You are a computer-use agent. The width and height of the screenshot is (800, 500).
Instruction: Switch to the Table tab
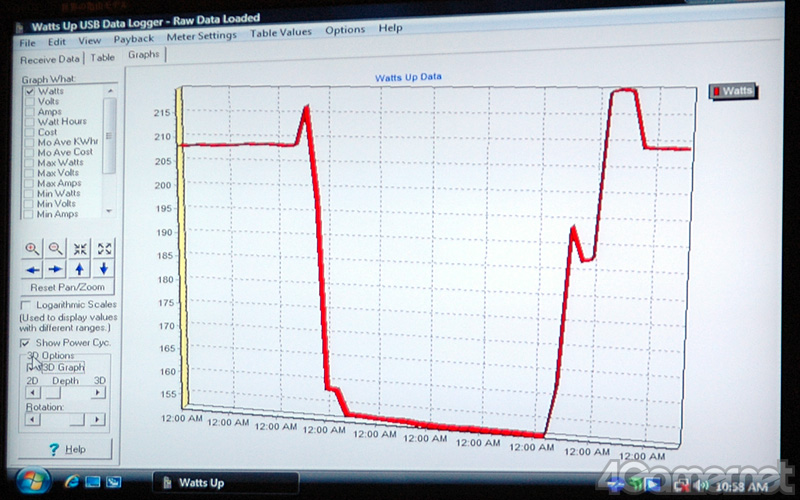(x=103, y=58)
